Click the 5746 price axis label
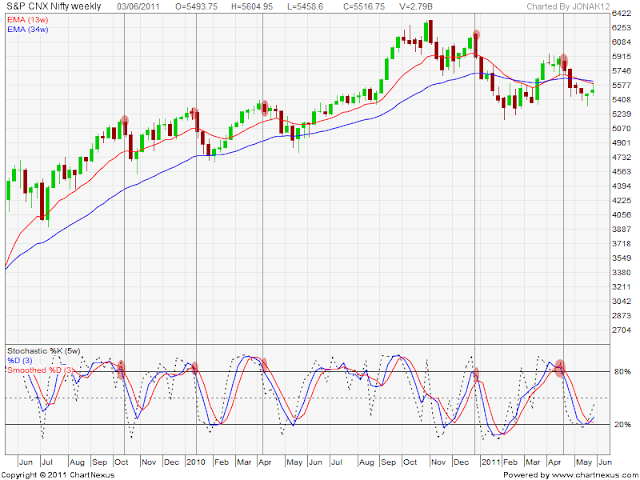Image resolution: width=640 pixels, height=480 pixels. point(622,71)
